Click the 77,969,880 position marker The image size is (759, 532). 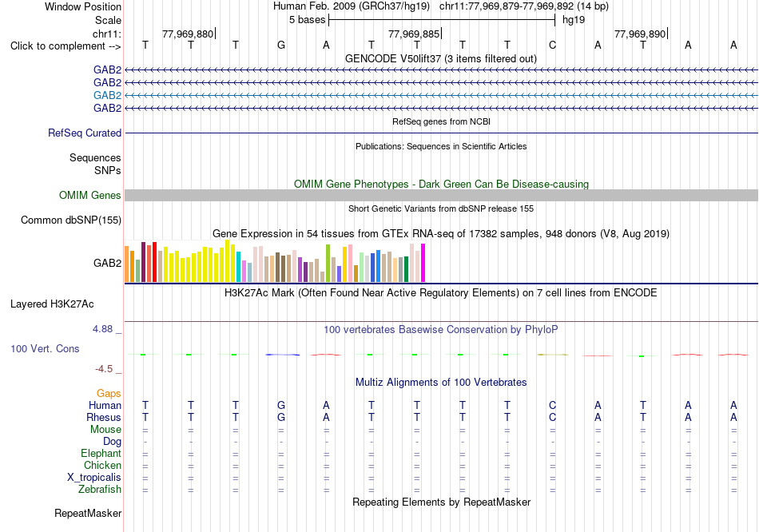(189, 34)
